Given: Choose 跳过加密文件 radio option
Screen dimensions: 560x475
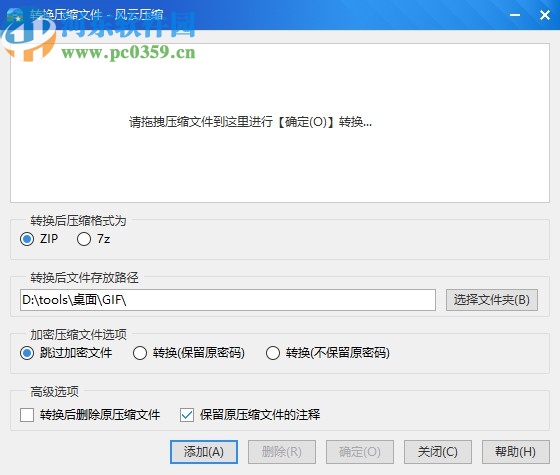Looking at the screenshot, I should tap(27, 353).
